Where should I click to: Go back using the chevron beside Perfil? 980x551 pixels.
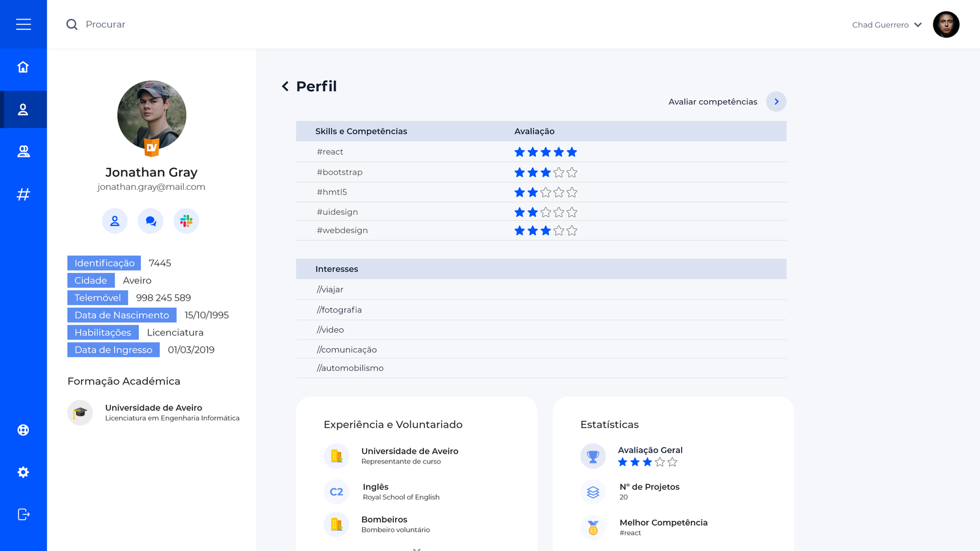285,86
